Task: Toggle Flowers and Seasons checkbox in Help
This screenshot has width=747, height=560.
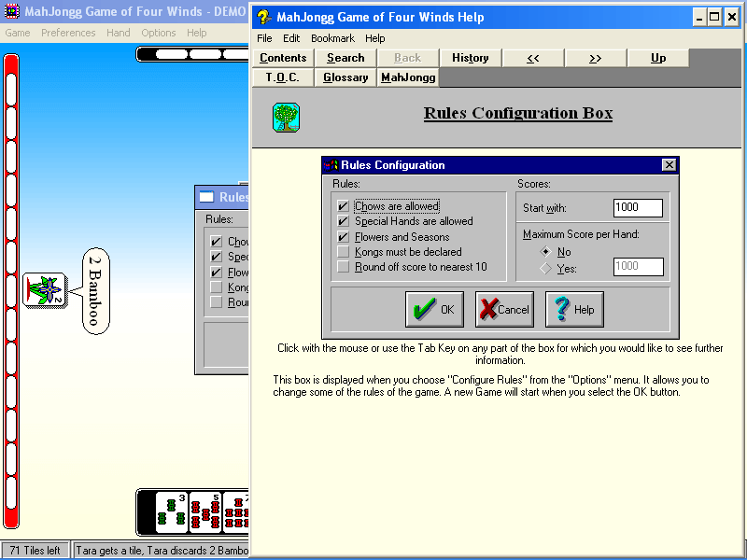Action: [343, 237]
